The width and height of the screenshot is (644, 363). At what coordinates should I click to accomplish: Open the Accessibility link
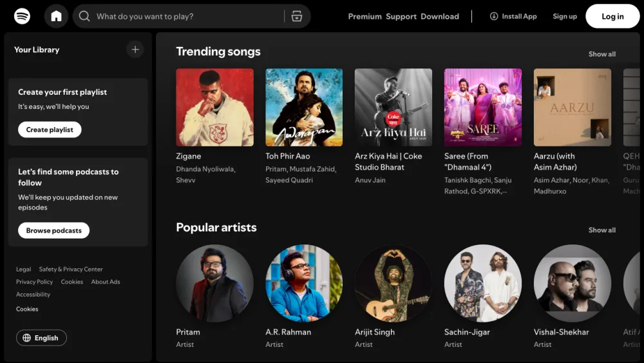click(x=33, y=295)
